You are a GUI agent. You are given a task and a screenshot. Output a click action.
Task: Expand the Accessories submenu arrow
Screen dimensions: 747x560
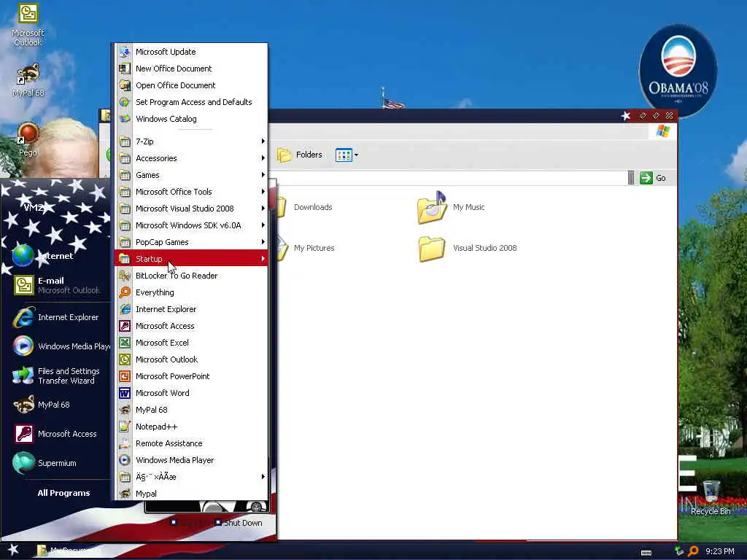point(263,158)
